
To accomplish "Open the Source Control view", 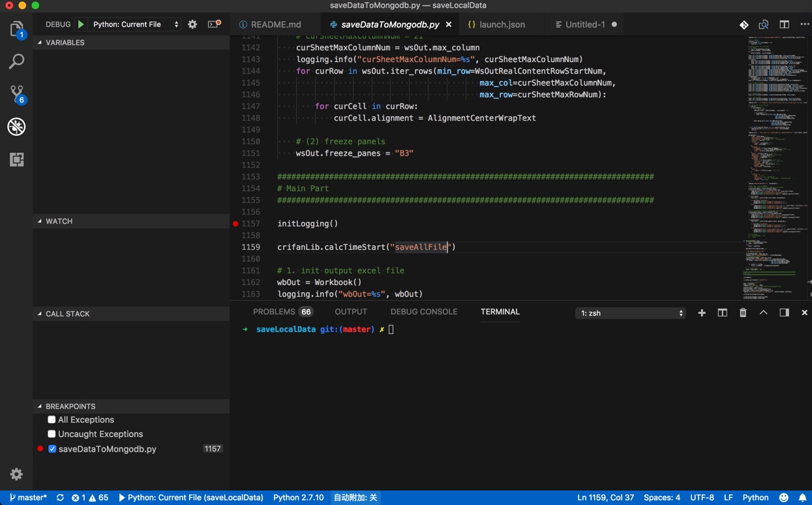I will (16, 94).
